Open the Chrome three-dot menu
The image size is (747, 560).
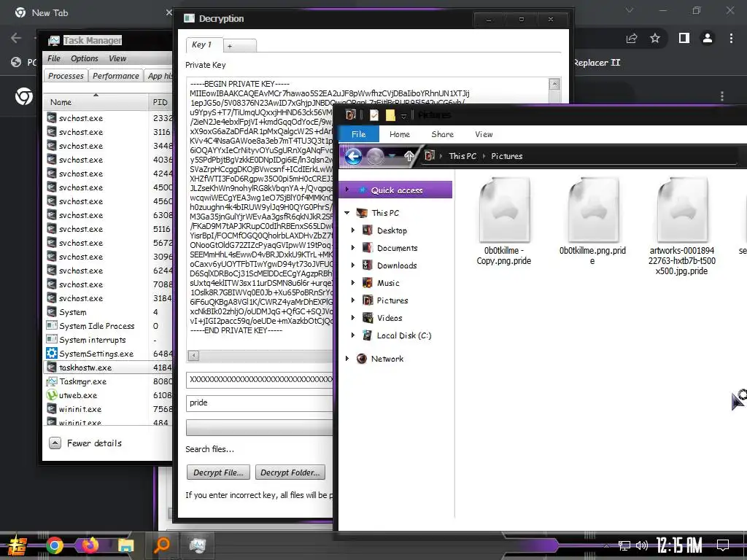(x=731, y=38)
